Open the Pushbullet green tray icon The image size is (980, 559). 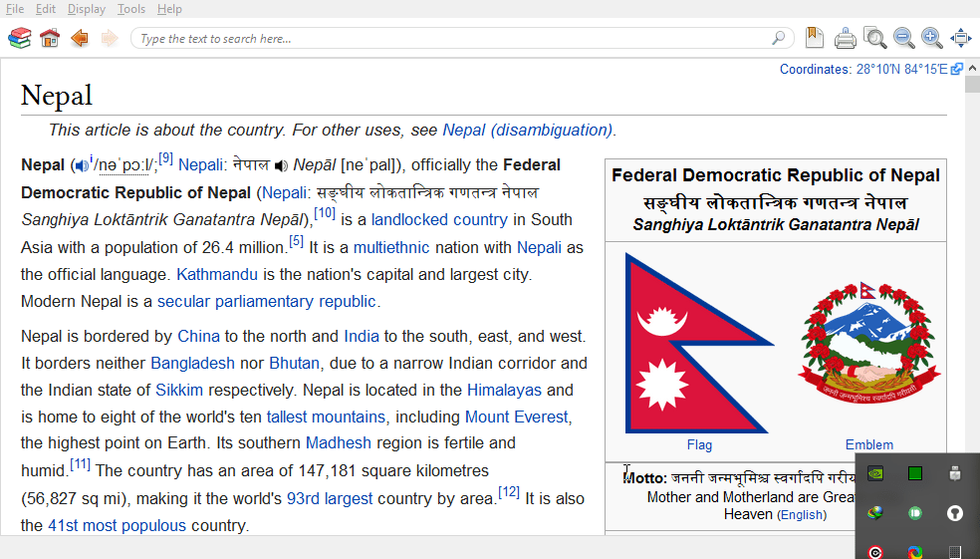pyautogui.click(x=915, y=513)
